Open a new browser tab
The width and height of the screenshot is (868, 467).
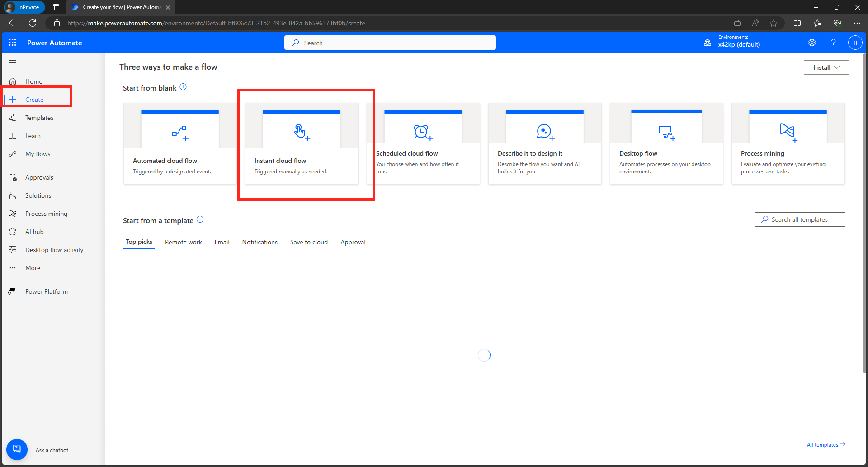tap(183, 7)
